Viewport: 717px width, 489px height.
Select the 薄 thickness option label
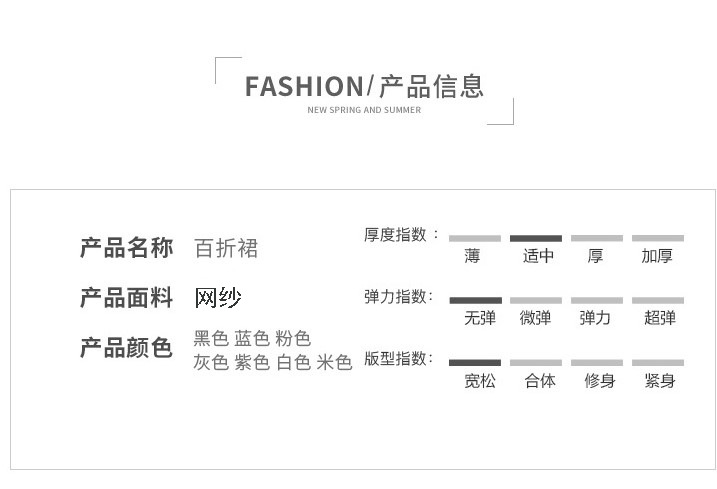pos(472,257)
